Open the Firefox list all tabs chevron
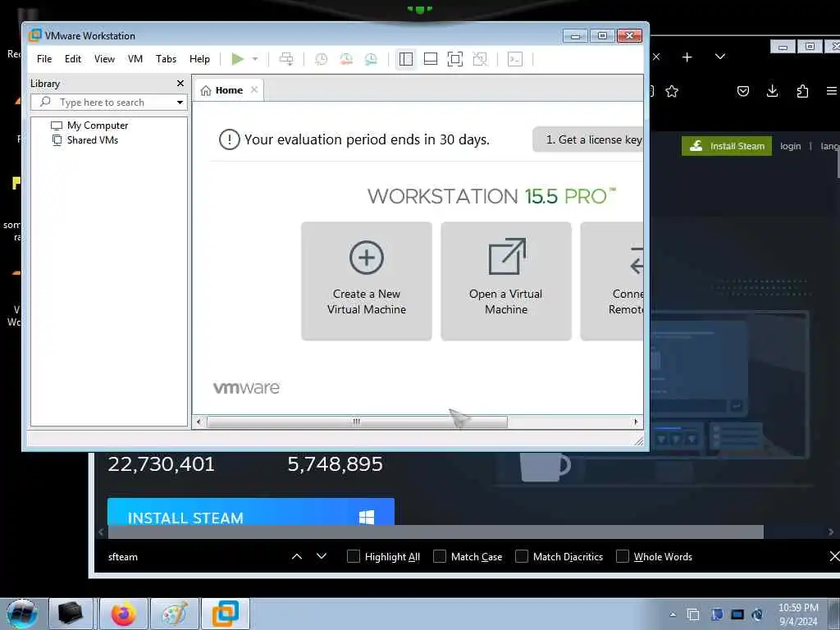840x630 pixels. click(x=720, y=57)
